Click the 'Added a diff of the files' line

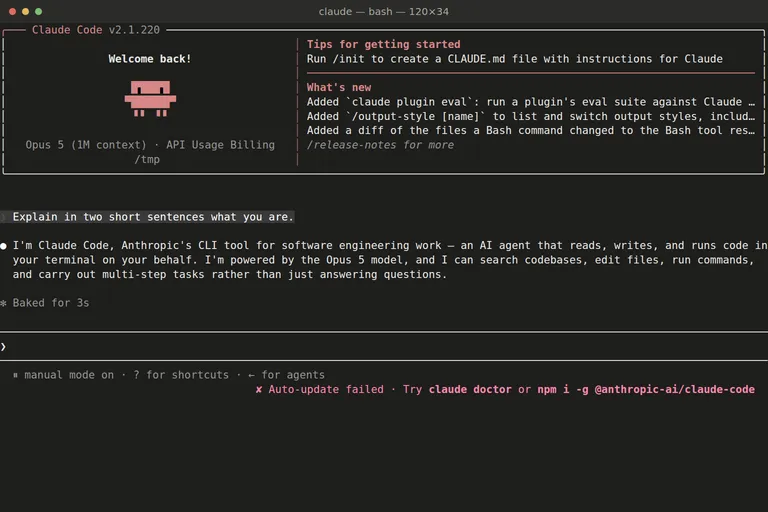[531, 130]
